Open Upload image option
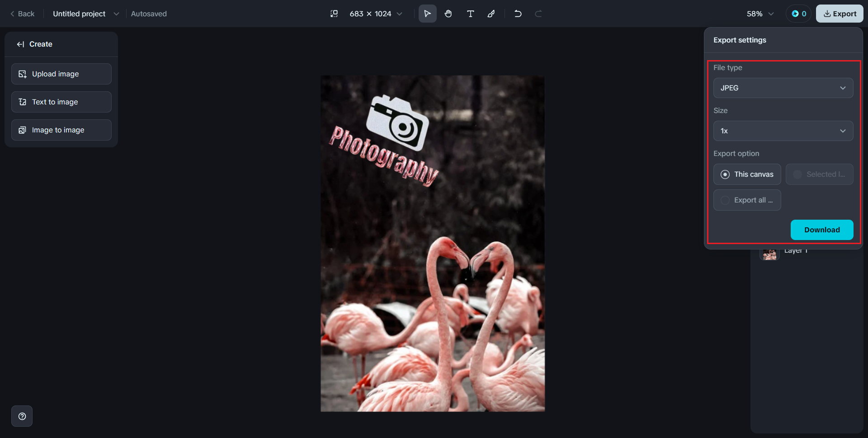Image resolution: width=868 pixels, height=438 pixels. pos(61,74)
